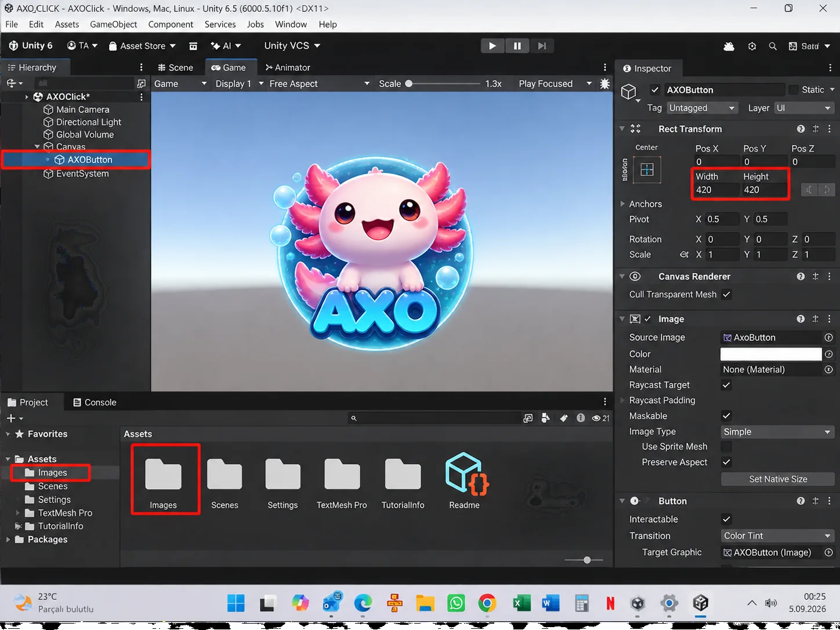Expand the Packages folder in Project
Viewport: 840px width, 630px height.
point(8,540)
